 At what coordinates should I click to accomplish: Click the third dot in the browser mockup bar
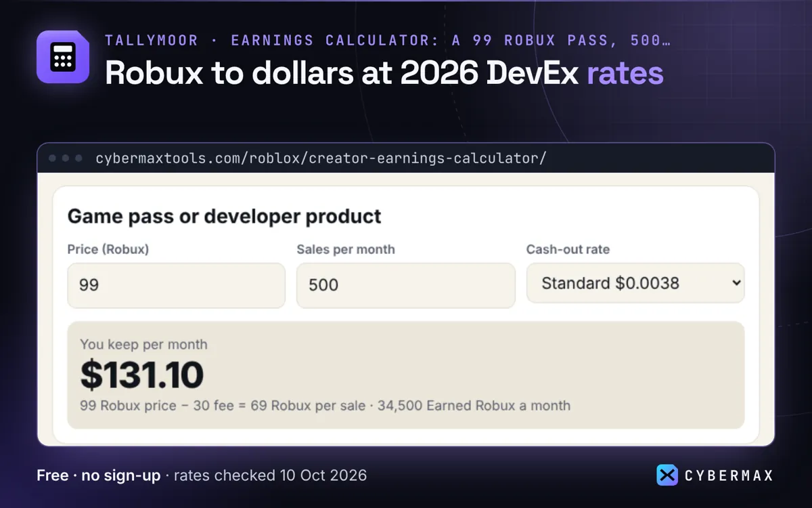click(x=78, y=158)
